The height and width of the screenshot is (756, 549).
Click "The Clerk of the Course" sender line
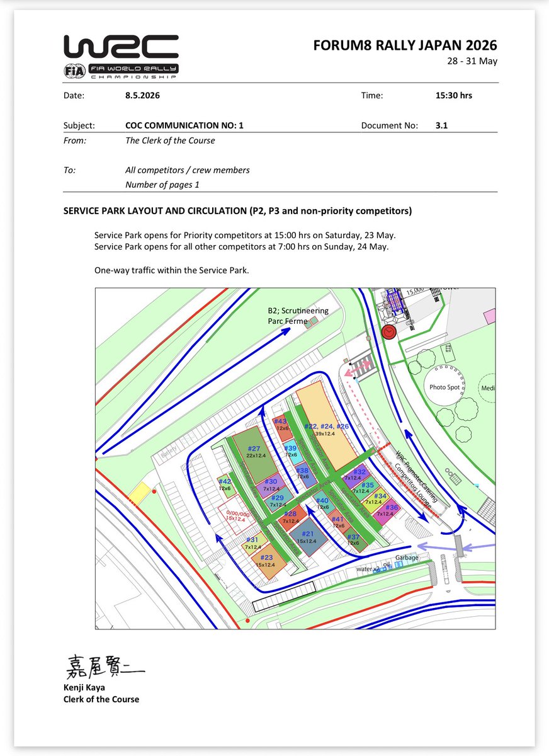170,140
